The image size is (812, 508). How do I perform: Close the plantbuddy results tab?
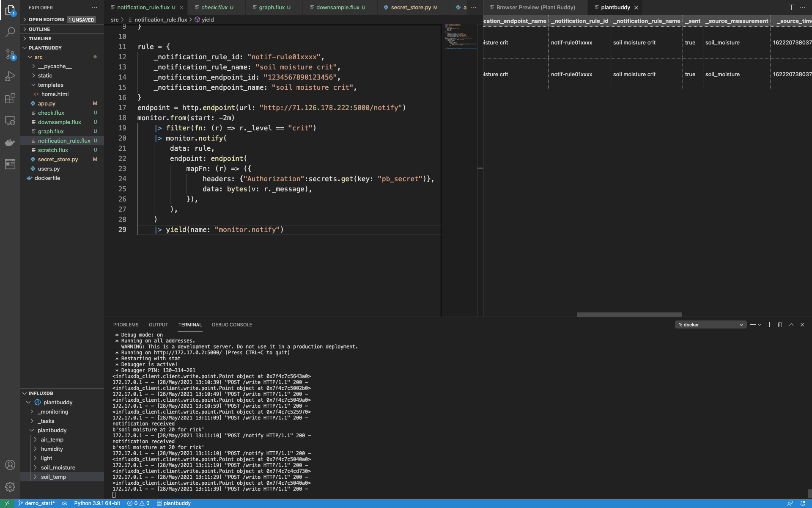coord(636,8)
